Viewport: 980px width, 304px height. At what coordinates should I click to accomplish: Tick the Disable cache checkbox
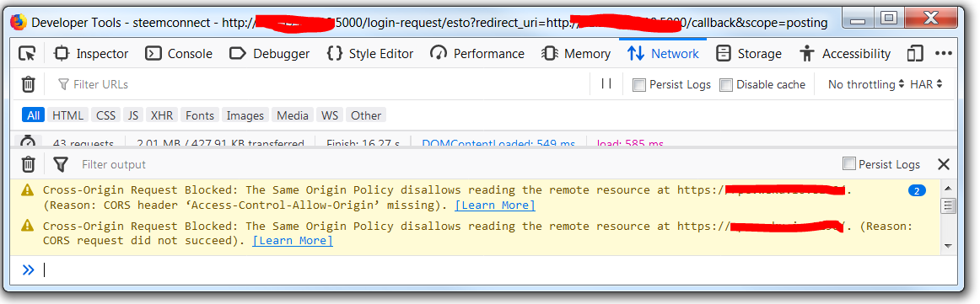point(725,85)
